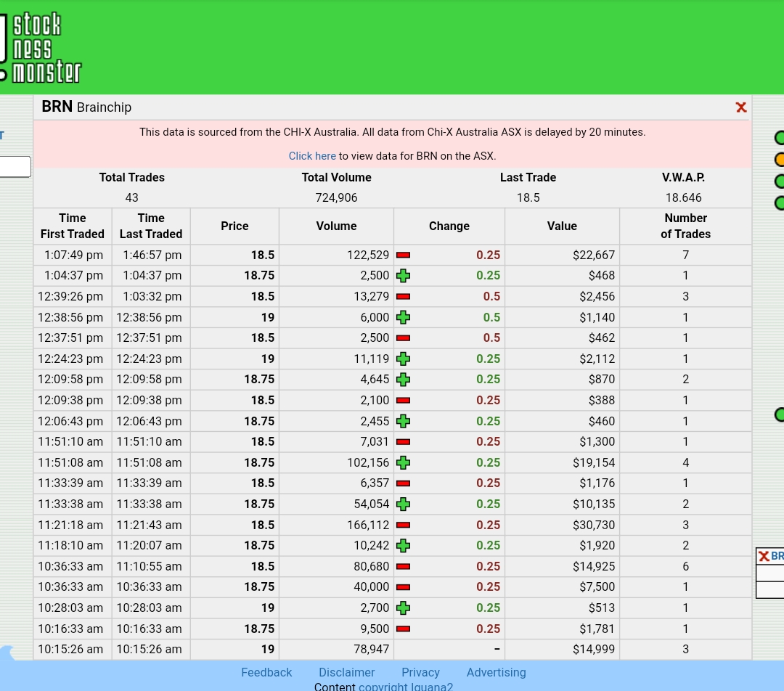
Task: Click the red minus icon in the $7,500 row
Action: [x=403, y=587]
